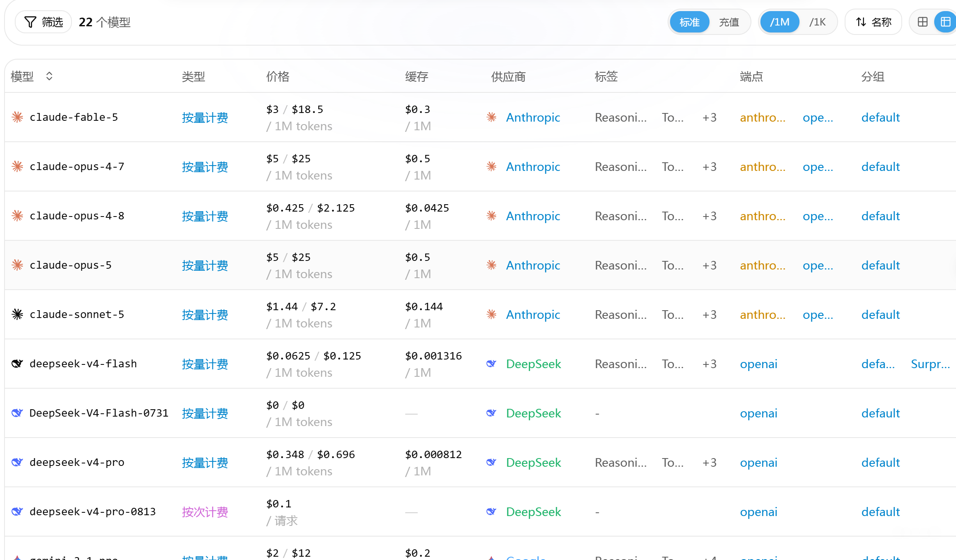This screenshot has height=560, width=956.
Task: Select anthro... endpoint for claude-fable-5
Action: (762, 118)
